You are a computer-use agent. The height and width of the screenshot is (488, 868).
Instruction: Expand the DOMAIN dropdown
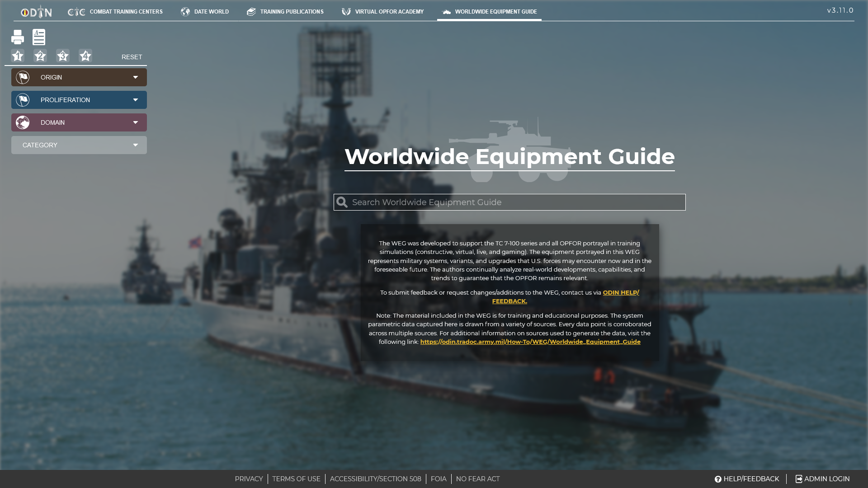click(79, 122)
